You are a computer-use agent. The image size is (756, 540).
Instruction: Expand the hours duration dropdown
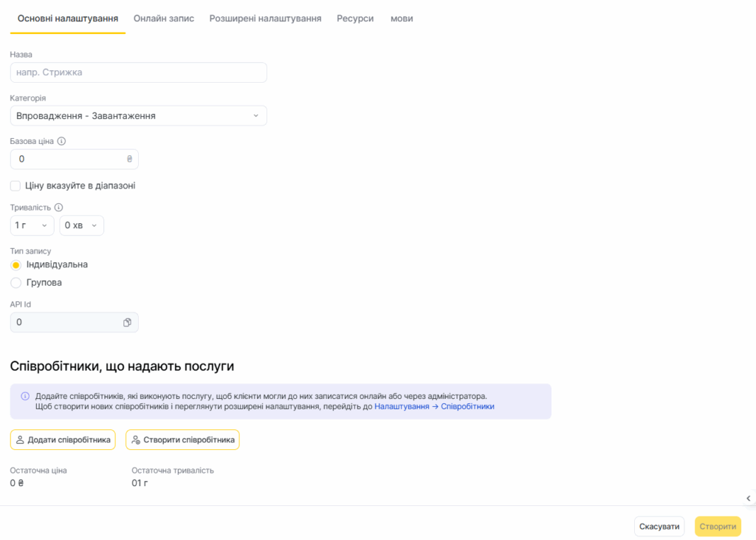[x=32, y=225]
